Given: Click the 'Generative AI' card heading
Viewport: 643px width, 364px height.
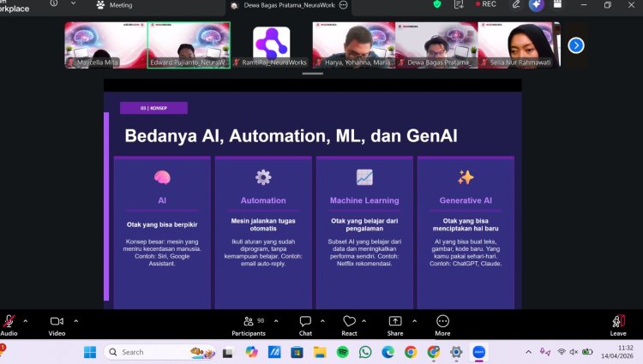Looking at the screenshot, I should [x=466, y=200].
